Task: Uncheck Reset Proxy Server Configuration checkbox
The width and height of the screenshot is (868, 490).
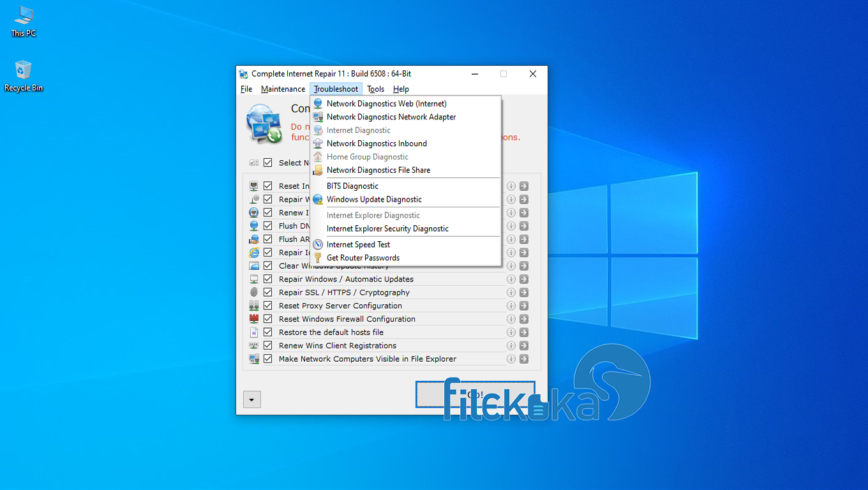Action: pos(268,306)
